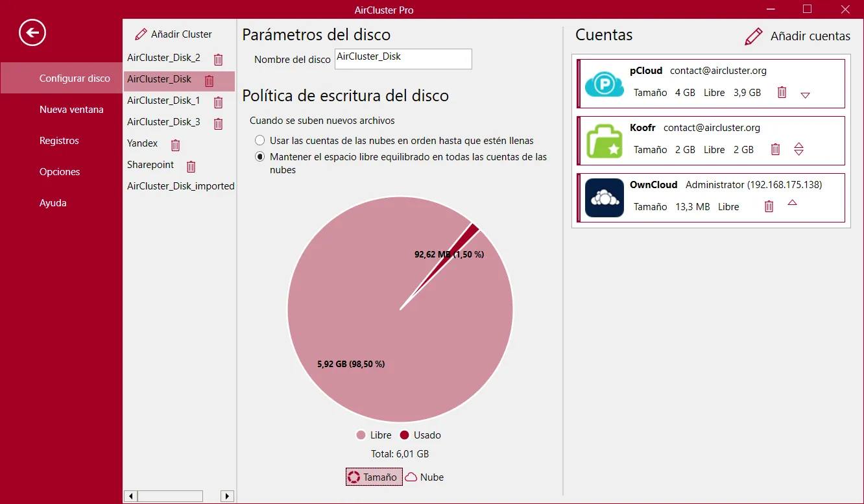Viewport: 864px width, 504px height.
Task: Click scrollbar right arrow in cluster list
Action: tap(227, 496)
